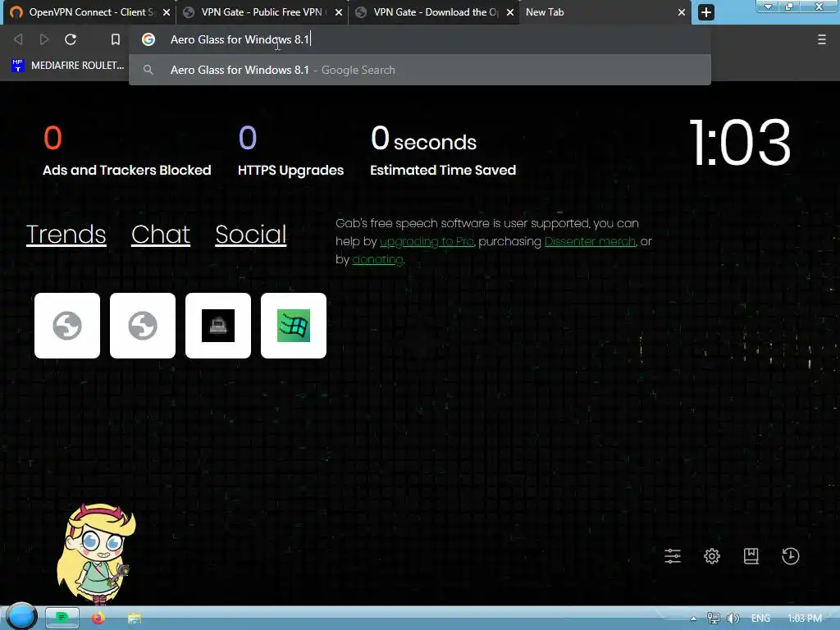Click the Google icon in address bar
The width and height of the screenshot is (840, 630).
148,39
